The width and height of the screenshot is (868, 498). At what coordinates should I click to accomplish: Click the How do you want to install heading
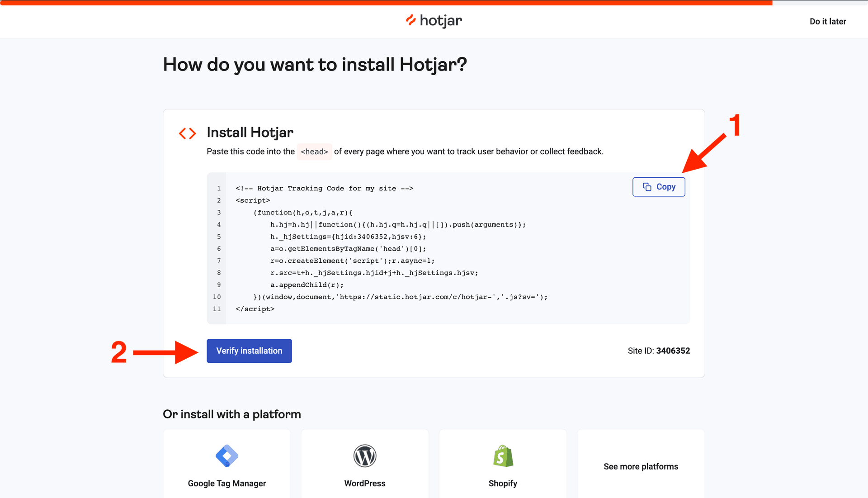tap(315, 65)
